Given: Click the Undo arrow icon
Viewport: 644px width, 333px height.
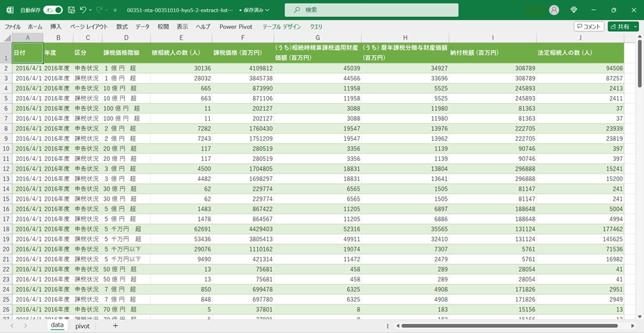Looking at the screenshot, I should pyautogui.click(x=83, y=10).
